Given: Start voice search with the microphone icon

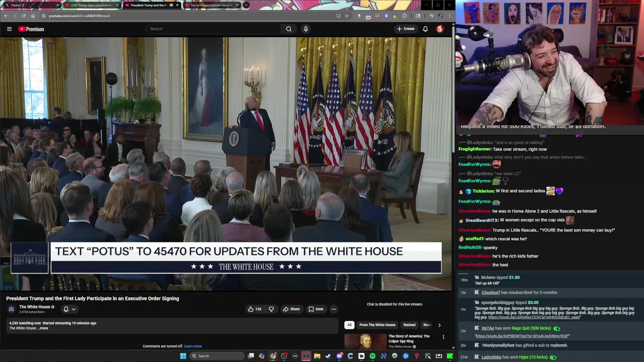Looking at the screenshot, I should (x=305, y=29).
